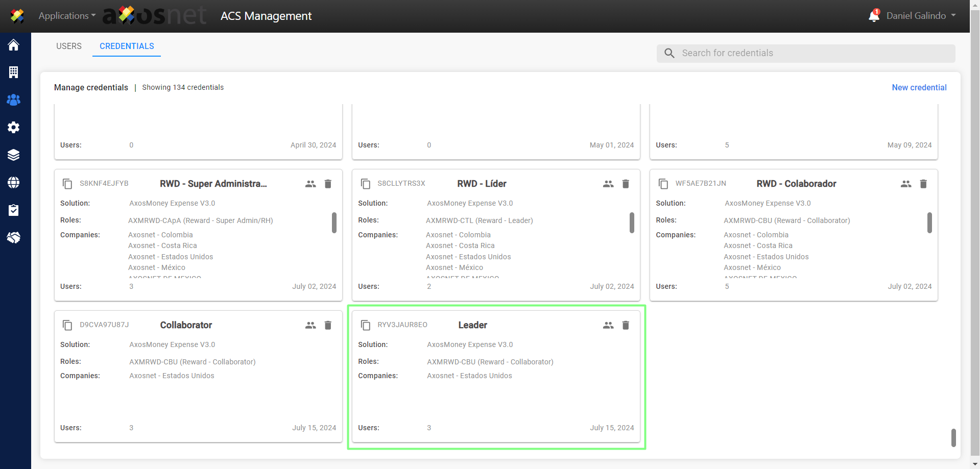Select the CREDENTIALS tab
980x469 pixels.
[x=127, y=46]
